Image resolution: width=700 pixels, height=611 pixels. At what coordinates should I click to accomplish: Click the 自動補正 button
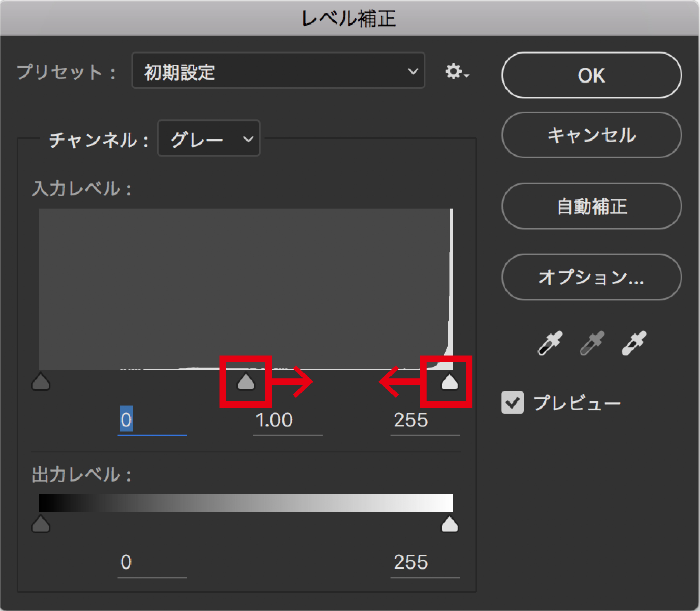point(591,206)
